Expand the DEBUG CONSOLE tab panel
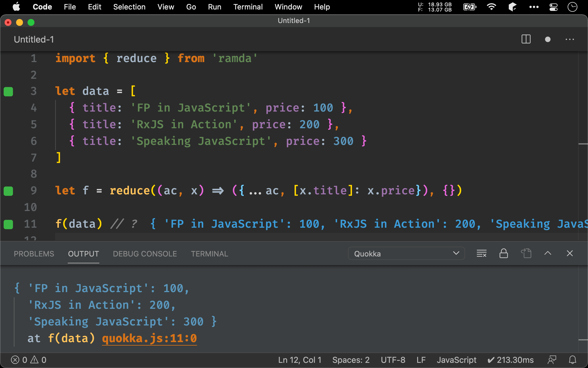The width and height of the screenshot is (588, 368). click(144, 254)
